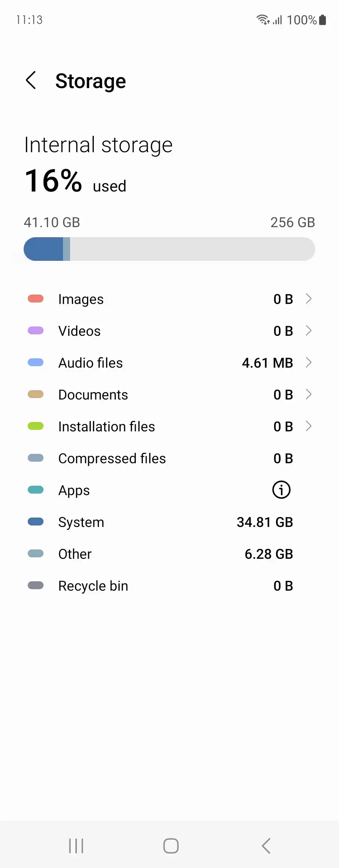Tap the cellular signal strength icon
339x868 pixels.
pyautogui.click(x=277, y=20)
